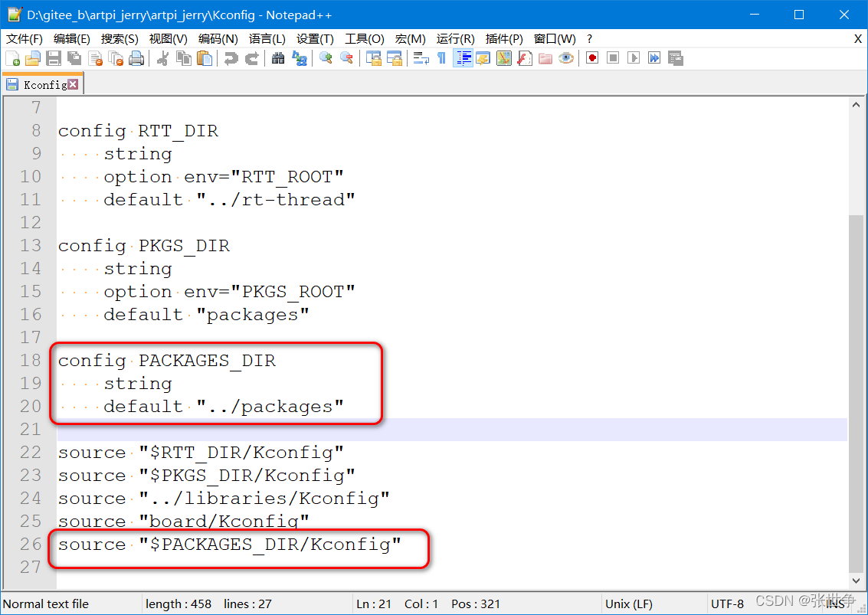Open the 编辑(E) menu
This screenshot has height=615, width=868.
point(71,39)
